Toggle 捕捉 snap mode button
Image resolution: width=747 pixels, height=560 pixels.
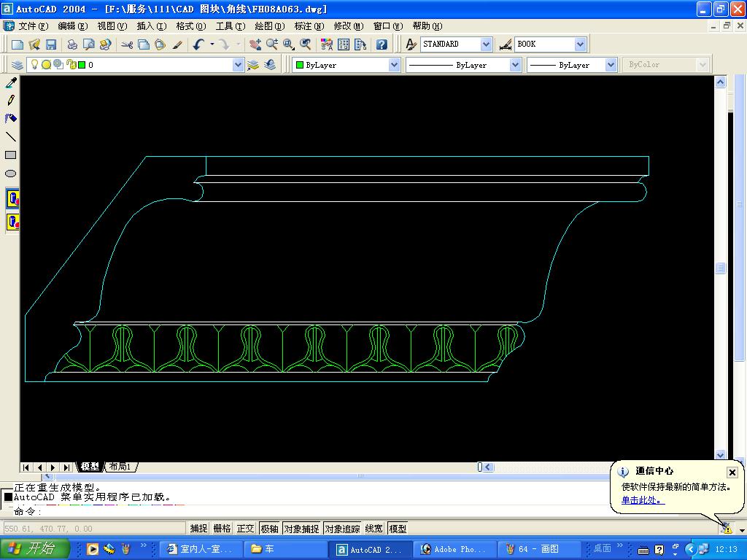tap(198, 529)
